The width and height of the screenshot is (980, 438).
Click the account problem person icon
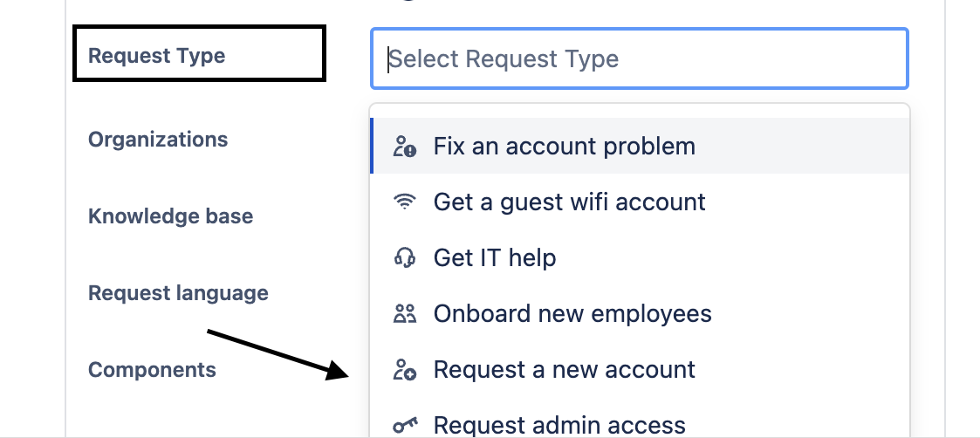(x=404, y=147)
